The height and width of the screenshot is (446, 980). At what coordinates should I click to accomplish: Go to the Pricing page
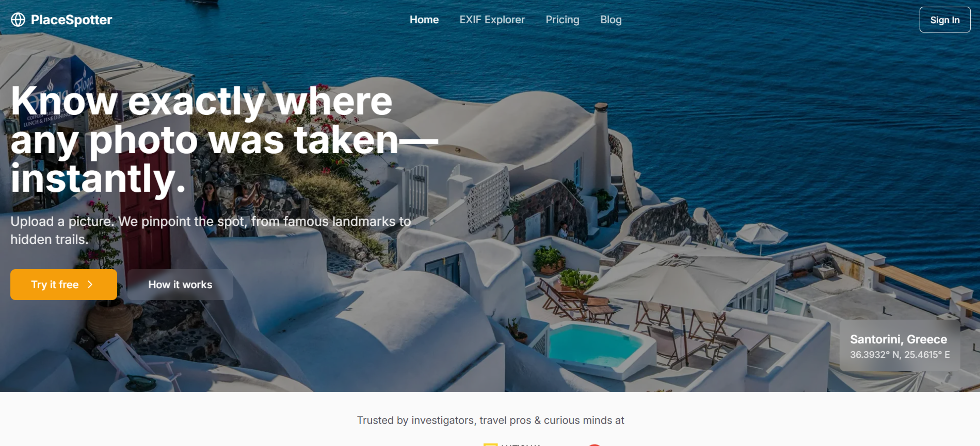[562, 19]
